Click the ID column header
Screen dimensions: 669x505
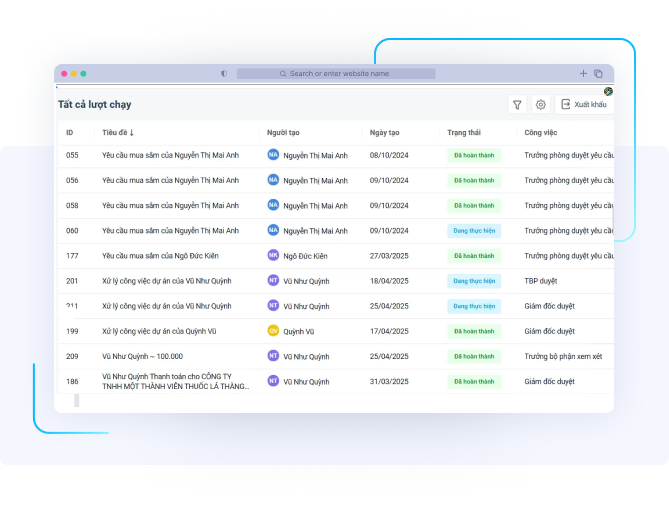click(70, 132)
